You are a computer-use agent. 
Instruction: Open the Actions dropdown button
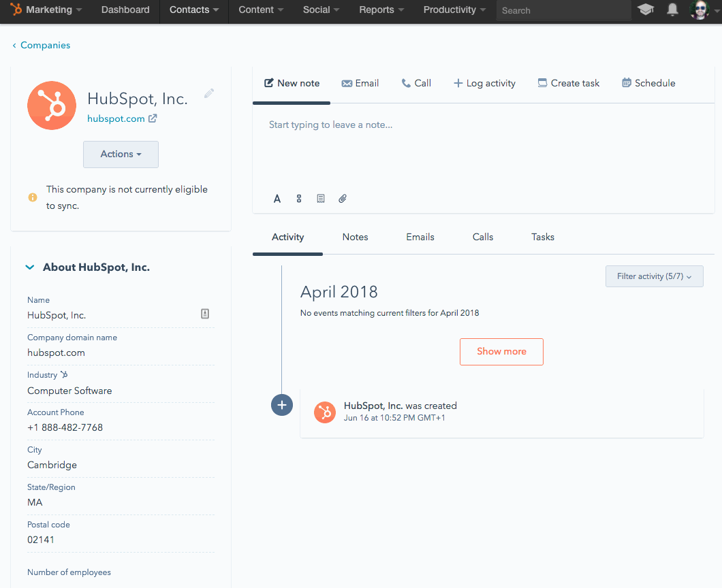click(x=121, y=154)
